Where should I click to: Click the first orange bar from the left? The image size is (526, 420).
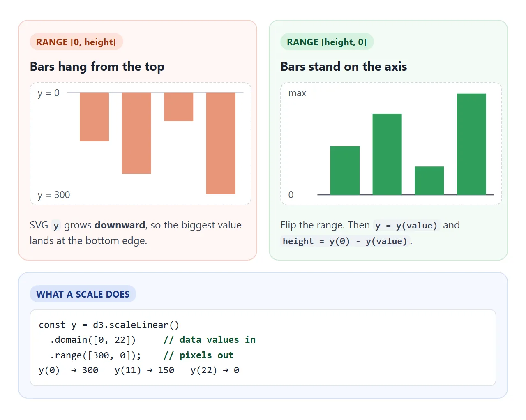pos(94,117)
